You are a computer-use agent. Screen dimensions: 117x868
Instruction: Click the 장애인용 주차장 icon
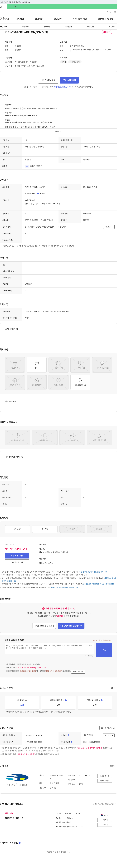17,437
